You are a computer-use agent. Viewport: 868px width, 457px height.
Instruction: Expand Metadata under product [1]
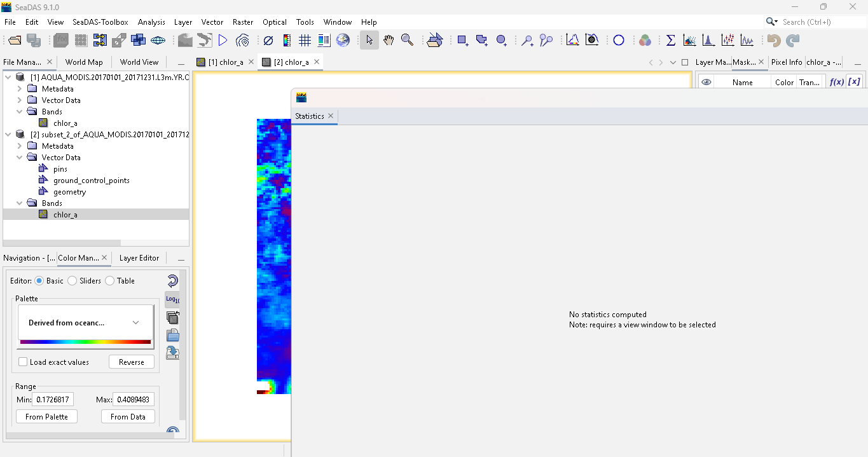[x=20, y=89]
